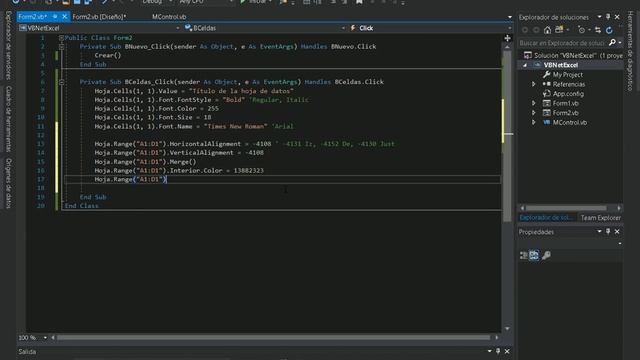This screenshot has width=640, height=360.
Task: Collapse the BNuevo_Click sub outline
Action: click(61, 47)
